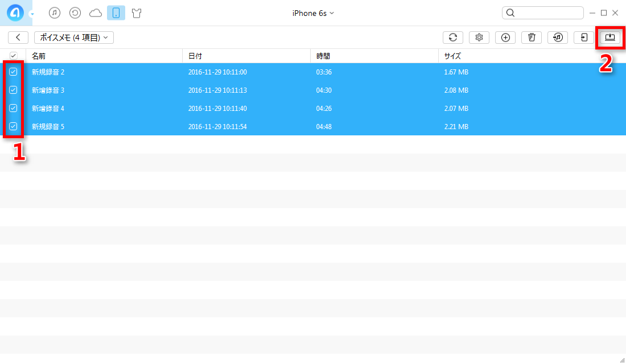Viewport: 626px width, 364px height.
Task: Click the size value 2.21 MB
Action: 456,126
